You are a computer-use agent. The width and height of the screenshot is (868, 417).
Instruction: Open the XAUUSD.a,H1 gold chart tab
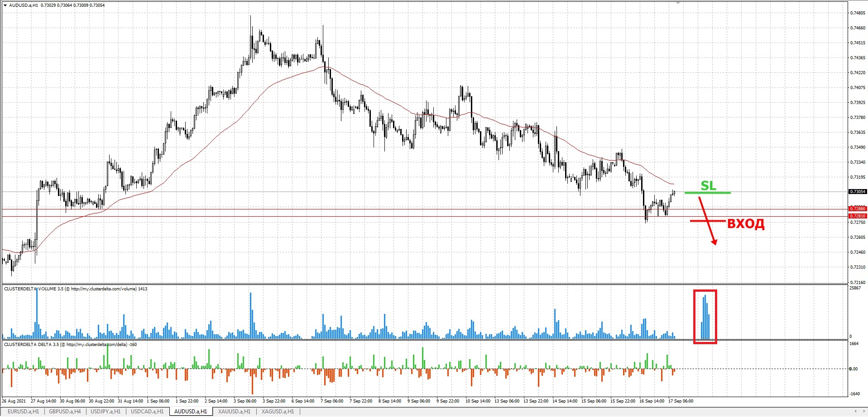click(234, 412)
